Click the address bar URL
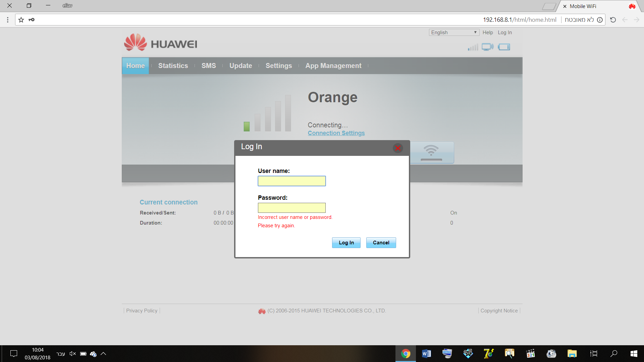644x362 pixels. click(x=520, y=20)
